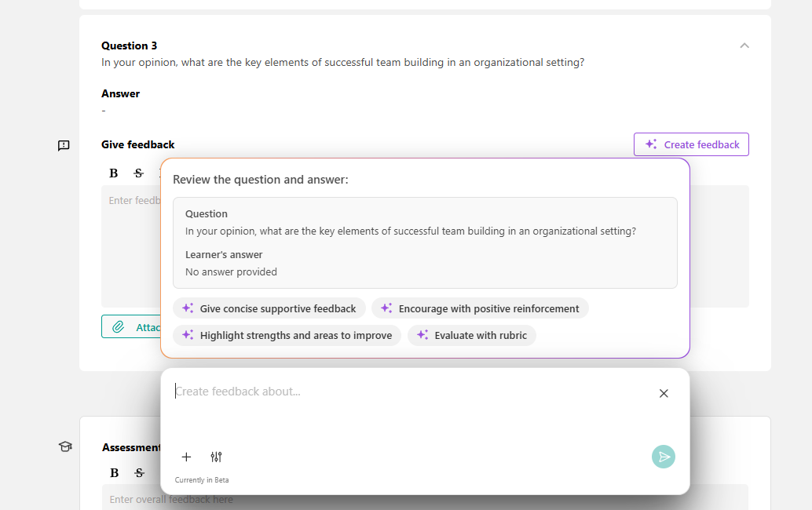Screen dimensions: 812x510
Task: Click the graduation cap Assessment icon
Action: click(x=65, y=446)
